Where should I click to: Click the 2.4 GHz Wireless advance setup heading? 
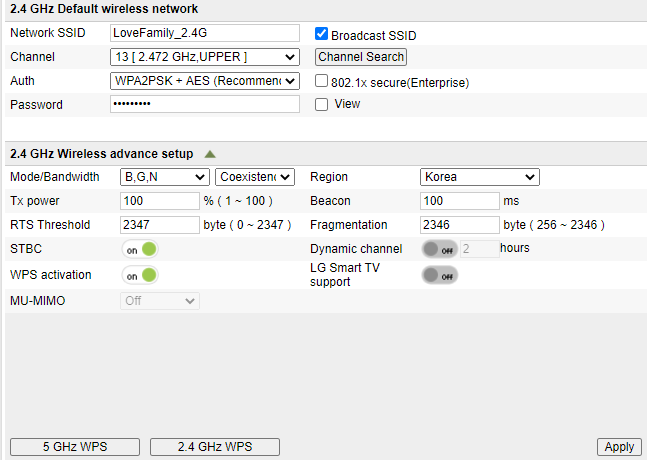(102, 154)
